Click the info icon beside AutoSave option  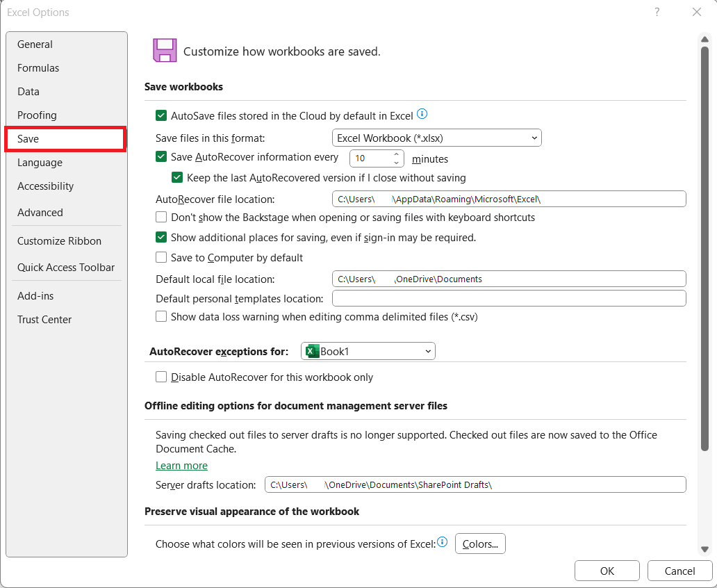coord(422,114)
